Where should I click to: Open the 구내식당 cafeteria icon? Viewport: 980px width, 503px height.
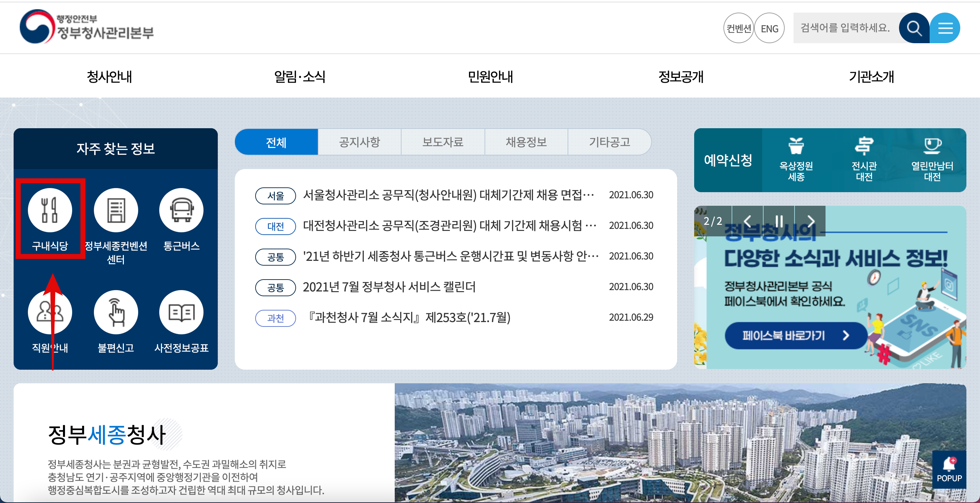(50, 210)
